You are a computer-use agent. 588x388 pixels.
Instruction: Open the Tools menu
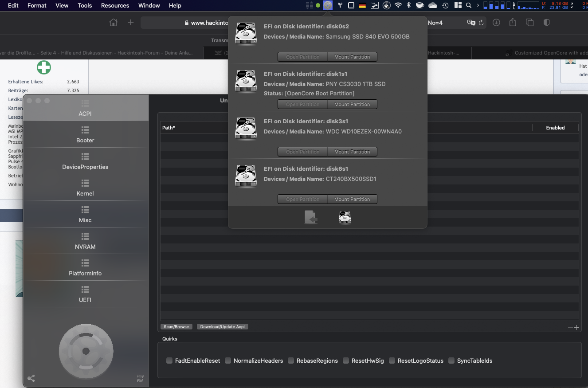85,5
